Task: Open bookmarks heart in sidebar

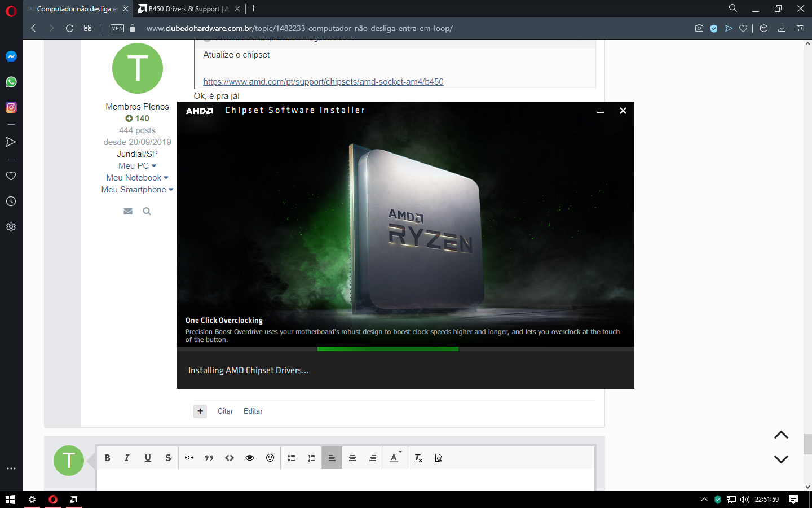Action: tap(11, 176)
